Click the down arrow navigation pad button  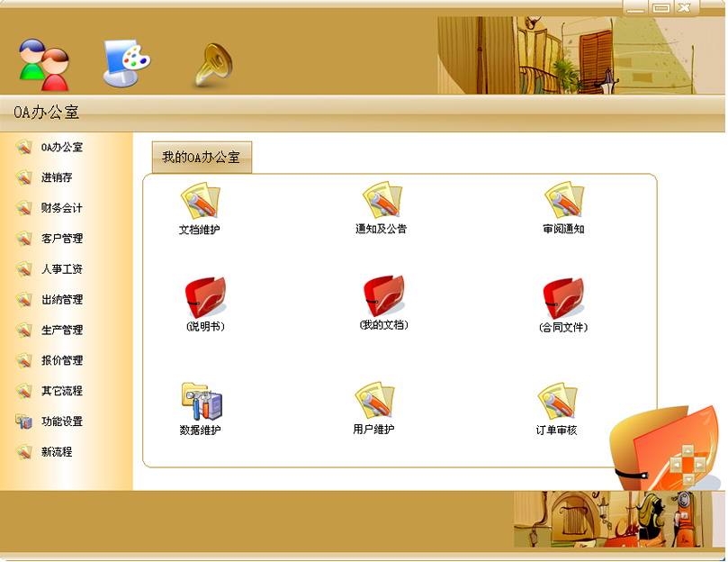pos(688,478)
